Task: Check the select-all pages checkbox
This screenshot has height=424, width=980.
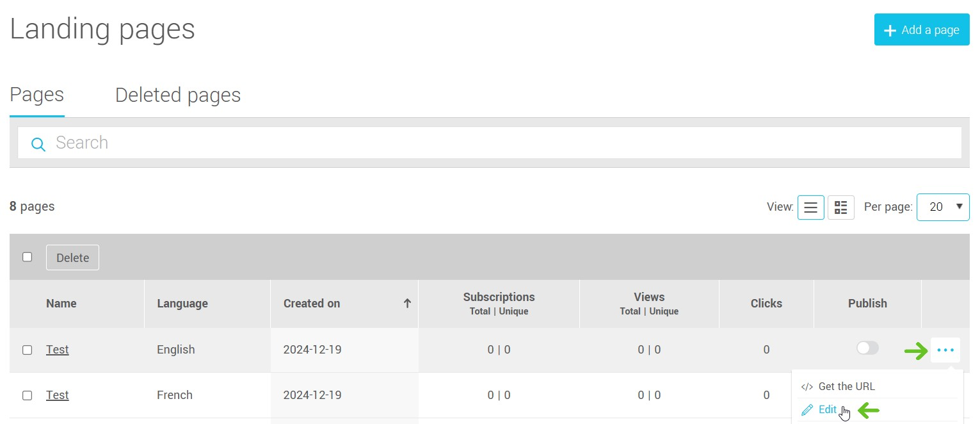Action: pyautogui.click(x=27, y=257)
